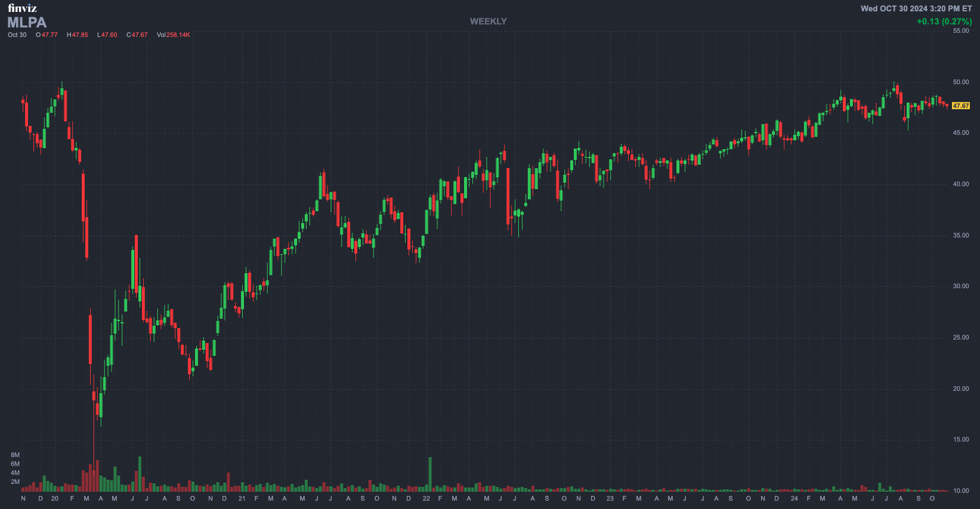Click the 21 year marker on time axis
Viewport: 980px width, 509px height.
point(242,499)
